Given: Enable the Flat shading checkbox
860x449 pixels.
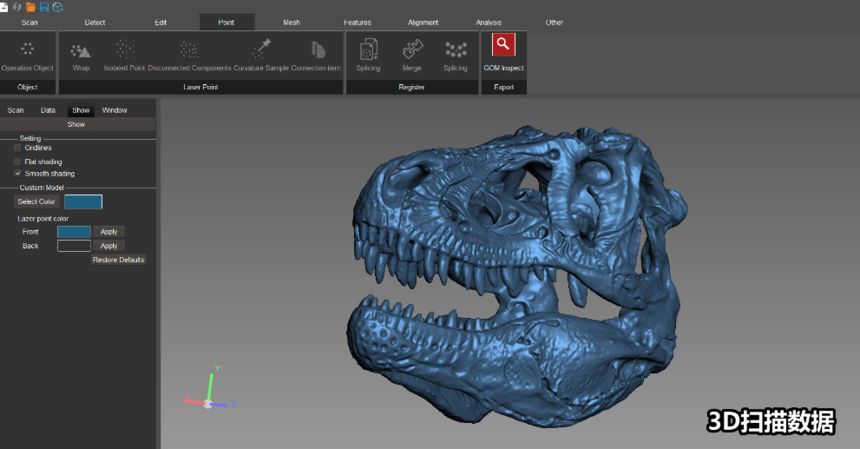Looking at the screenshot, I should coord(18,162).
